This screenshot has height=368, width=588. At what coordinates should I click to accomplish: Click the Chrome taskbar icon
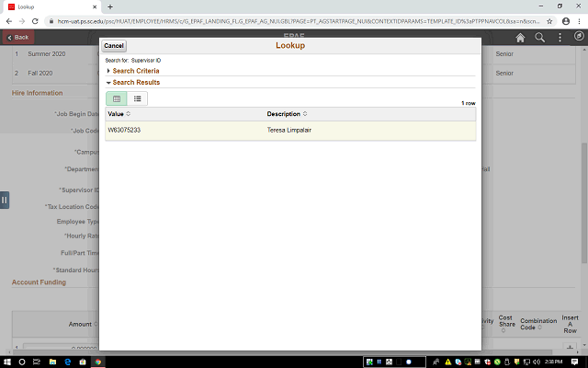[98, 362]
